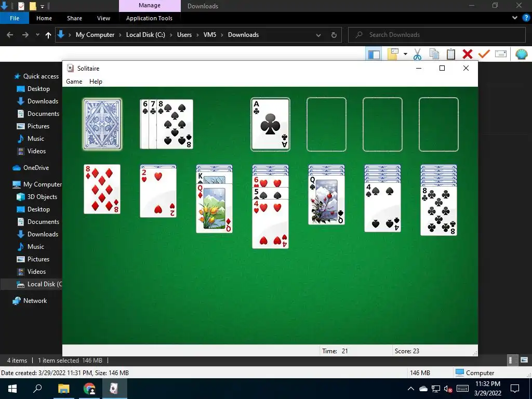Screen dimensions: 532x399
Task: Click the second empty foundation slot
Action: point(326,124)
